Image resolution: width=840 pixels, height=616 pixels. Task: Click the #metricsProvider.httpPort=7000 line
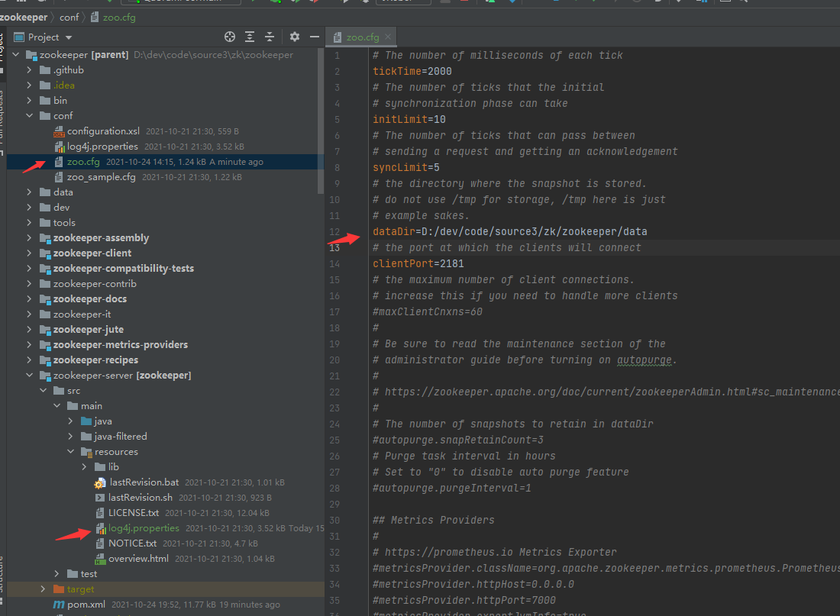tap(464, 601)
